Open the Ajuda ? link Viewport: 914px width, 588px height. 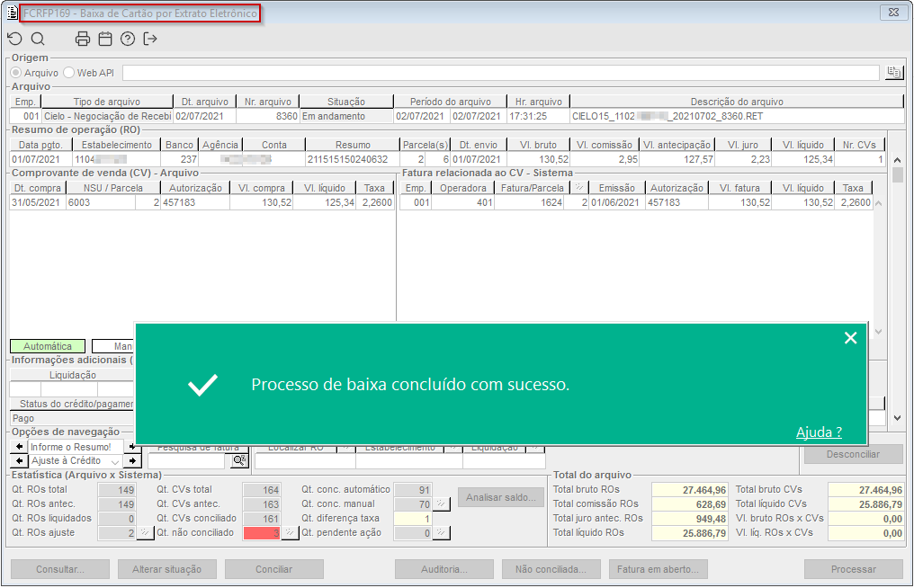pos(819,432)
